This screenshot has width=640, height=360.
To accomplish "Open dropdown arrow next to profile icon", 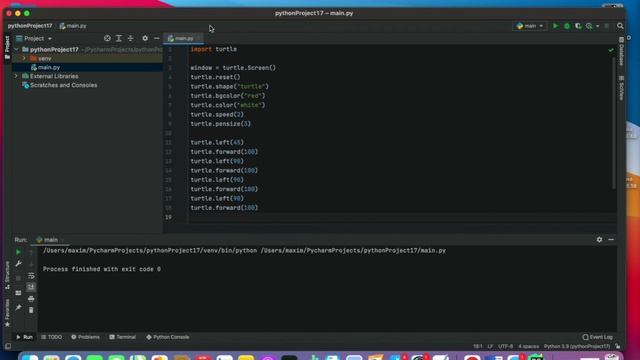I will click(598, 26).
